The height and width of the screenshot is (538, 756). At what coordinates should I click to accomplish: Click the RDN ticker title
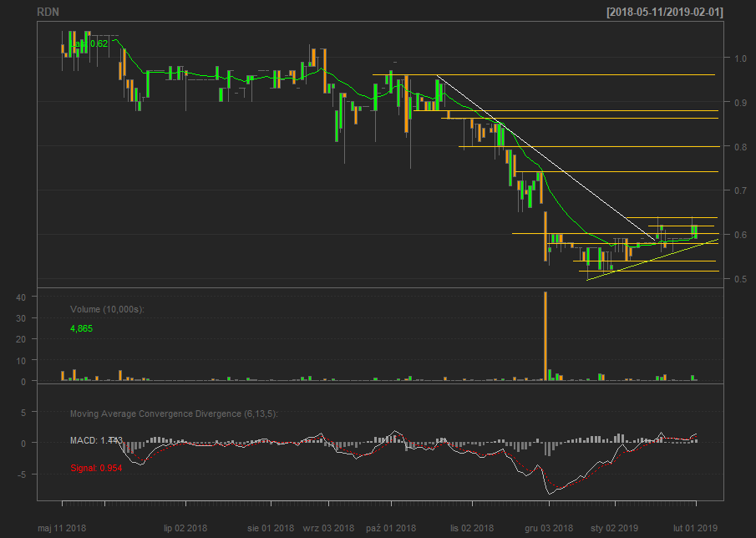(48, 12)
